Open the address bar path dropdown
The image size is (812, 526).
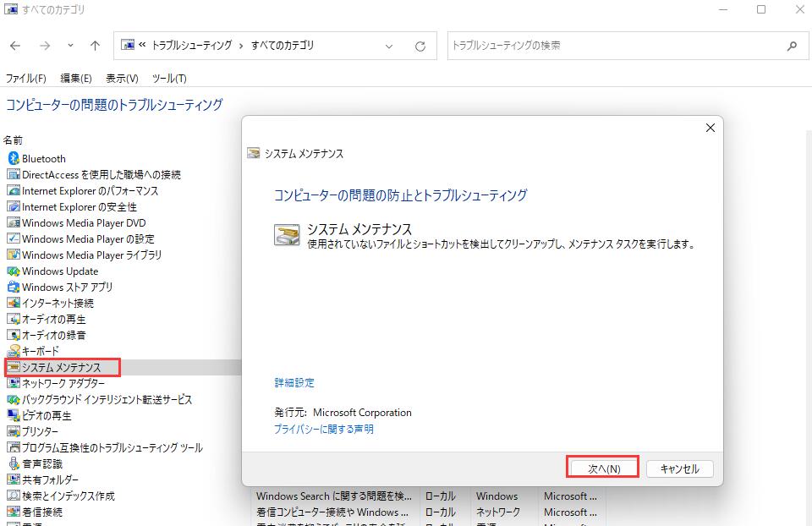(389, 46)
